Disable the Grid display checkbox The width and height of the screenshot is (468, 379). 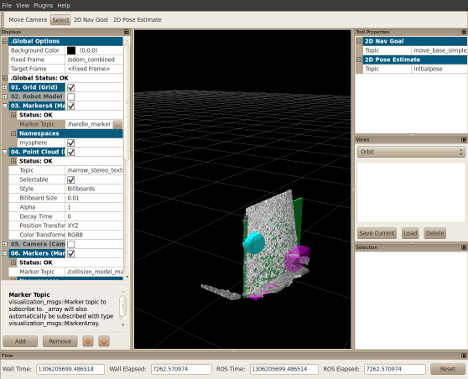click(71, 87)
